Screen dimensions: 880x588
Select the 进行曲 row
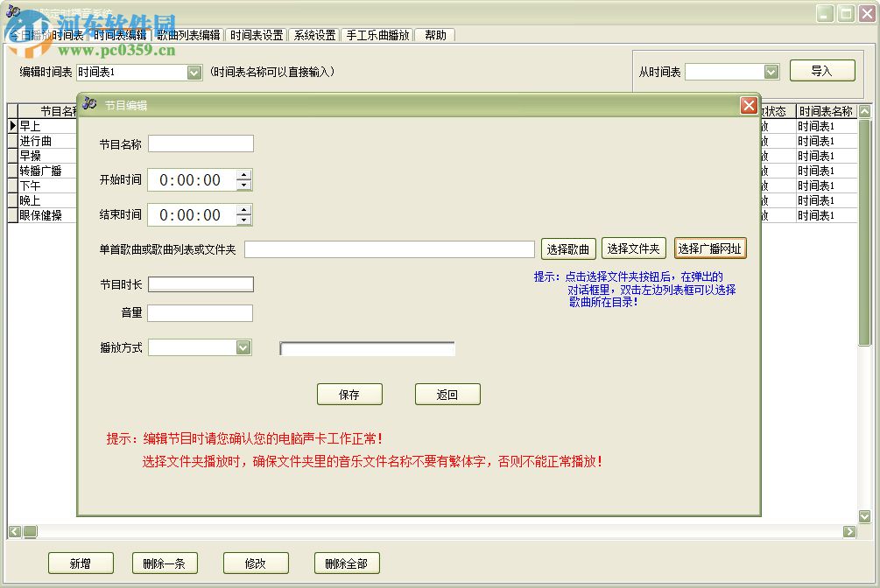pos(47,141)
